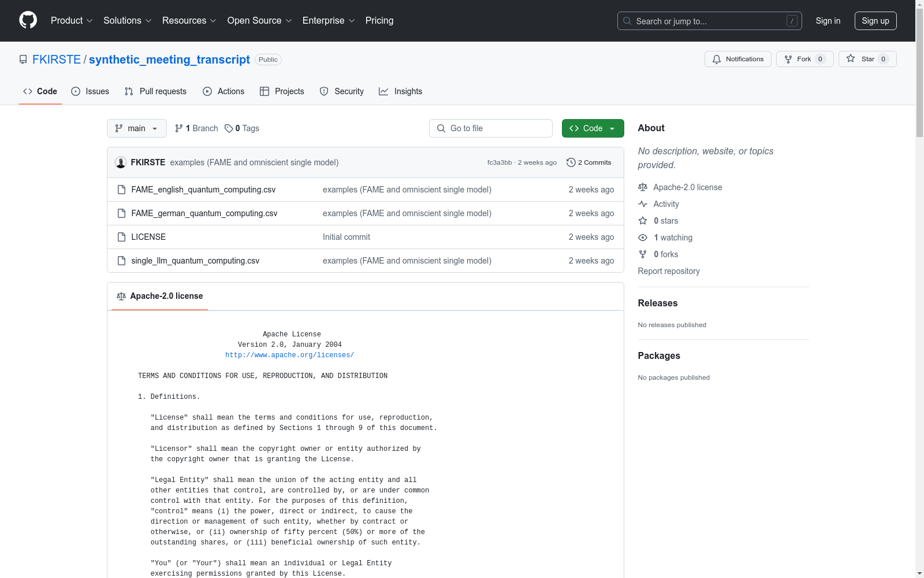
Task: Open the Insights tab
Action: [401, 91]
